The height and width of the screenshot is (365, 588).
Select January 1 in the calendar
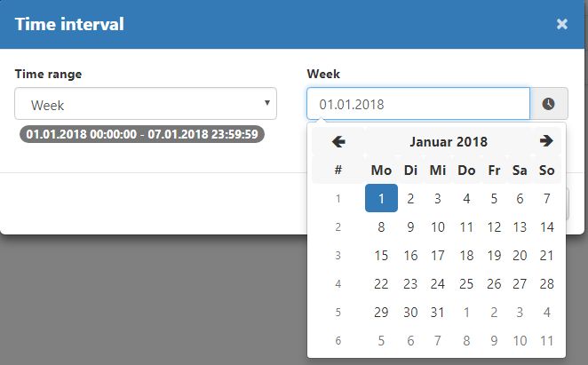(381, 198)
